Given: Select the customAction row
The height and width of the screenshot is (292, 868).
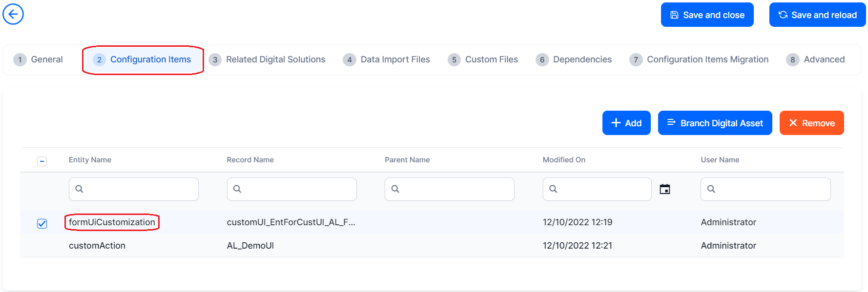Looking at the screenshot, I should click(97, 246).
